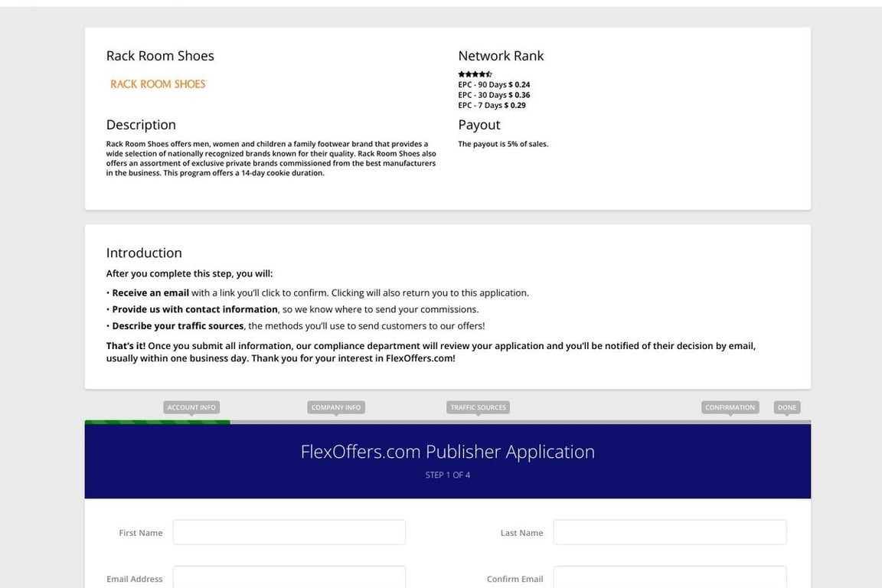882x588 pixels.
Task: Focus the First Name input field
Action: pyautogui.click(x=289, y=532)
